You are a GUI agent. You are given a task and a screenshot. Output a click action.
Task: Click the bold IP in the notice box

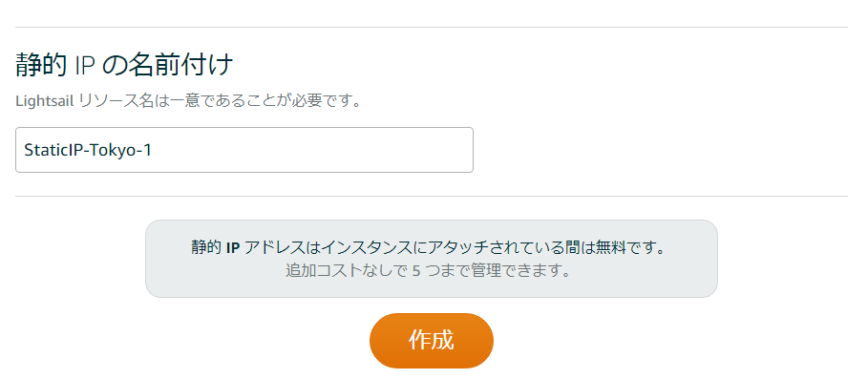(x=232, y=248)
